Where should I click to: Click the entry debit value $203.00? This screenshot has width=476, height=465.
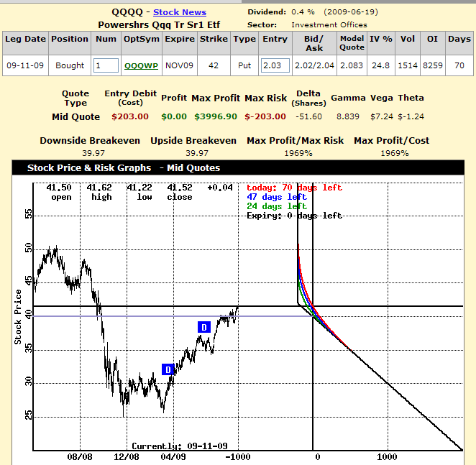[130, 116]
